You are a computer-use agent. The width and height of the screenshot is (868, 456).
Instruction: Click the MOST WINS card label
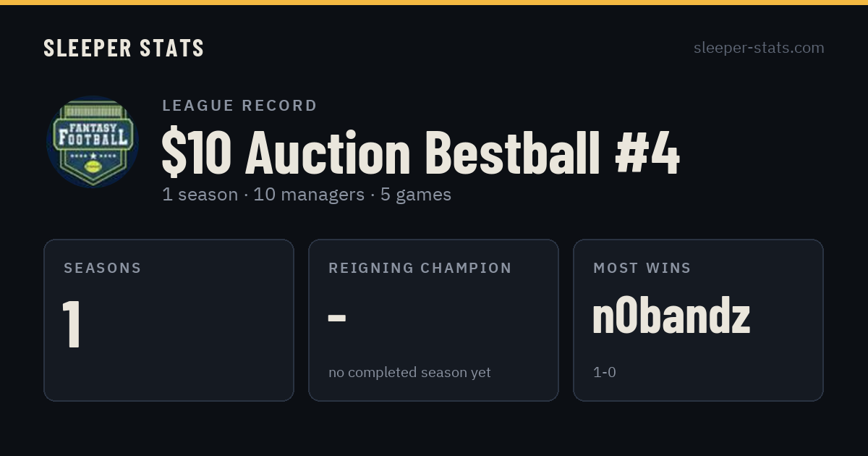coord(642,268)
